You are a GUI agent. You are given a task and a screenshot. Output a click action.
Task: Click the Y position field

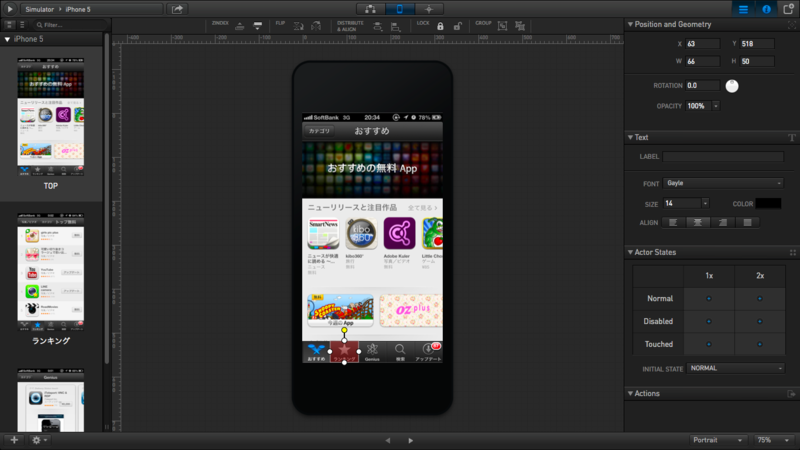(x=757, y=44)
